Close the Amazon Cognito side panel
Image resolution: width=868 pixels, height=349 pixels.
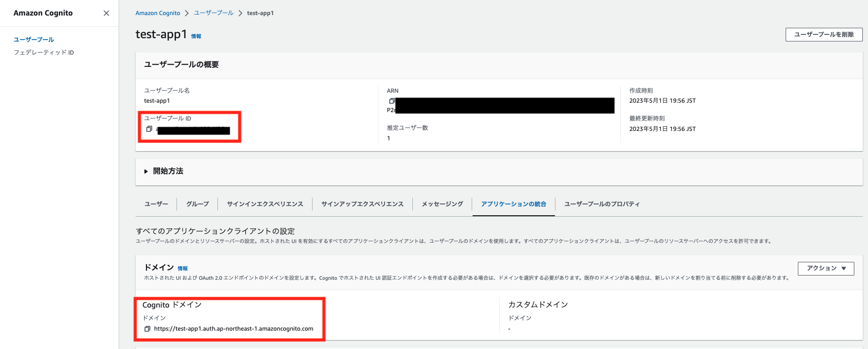tap(106, 13)
